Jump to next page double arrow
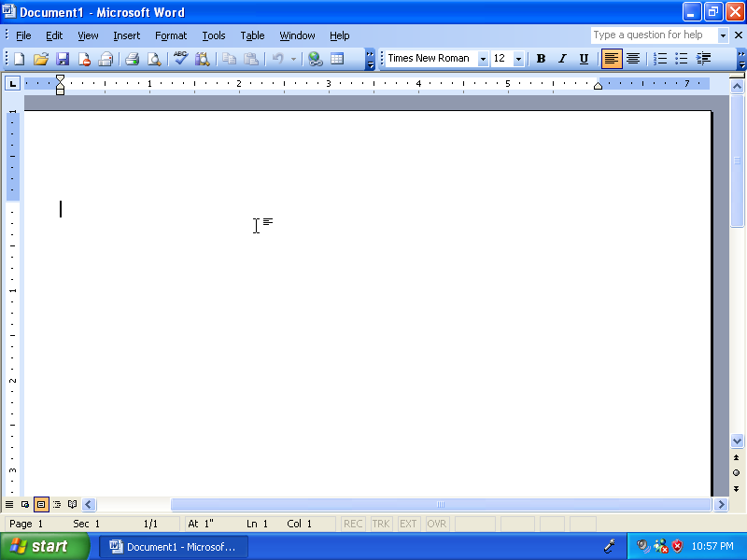747x560 pixels. (x=737, y=488)
